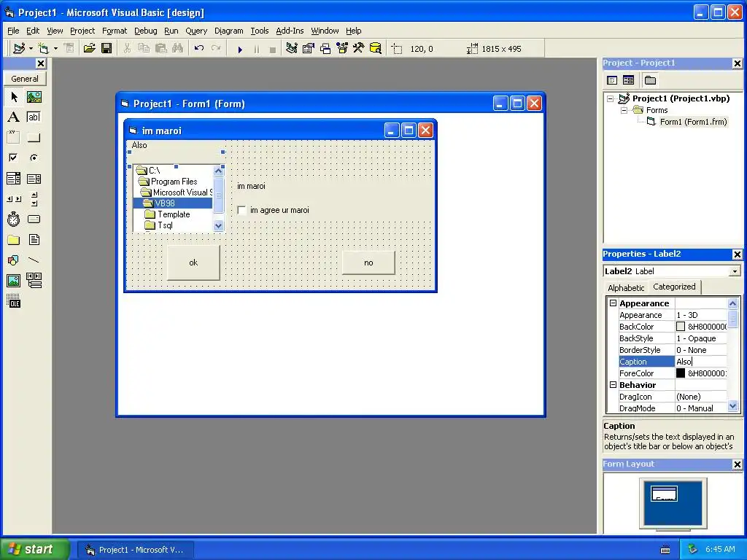
Task: Select the FileListBox tool in toolbox
Action: tap(34, 239)
